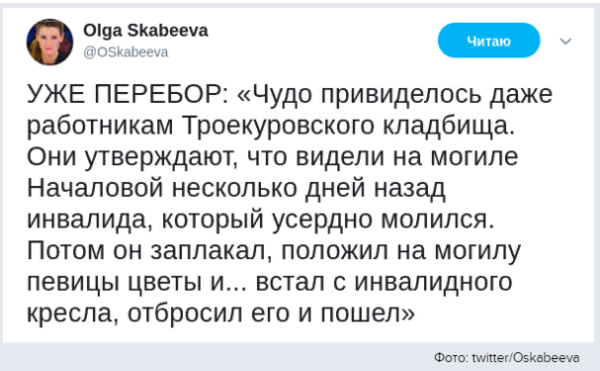Click the Olga Skabeeva display name
This screenshot has height=371, width=600.
(146, 31)
